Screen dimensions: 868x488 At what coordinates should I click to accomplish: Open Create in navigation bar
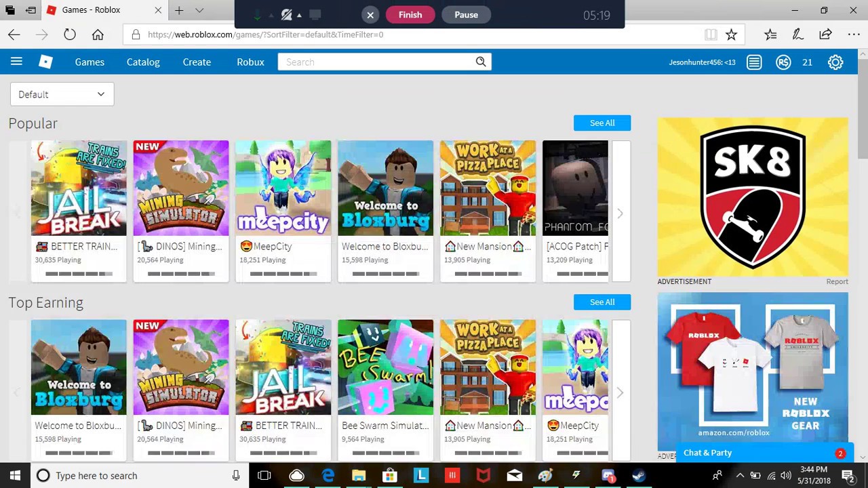[x=197, y=62]
